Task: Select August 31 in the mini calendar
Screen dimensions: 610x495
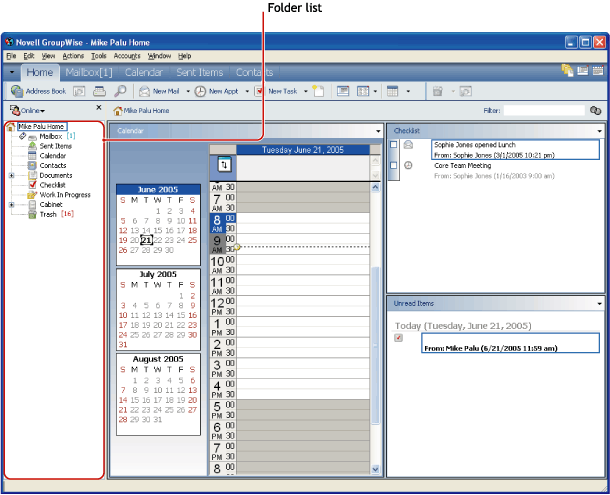Action: pos(158,420)
